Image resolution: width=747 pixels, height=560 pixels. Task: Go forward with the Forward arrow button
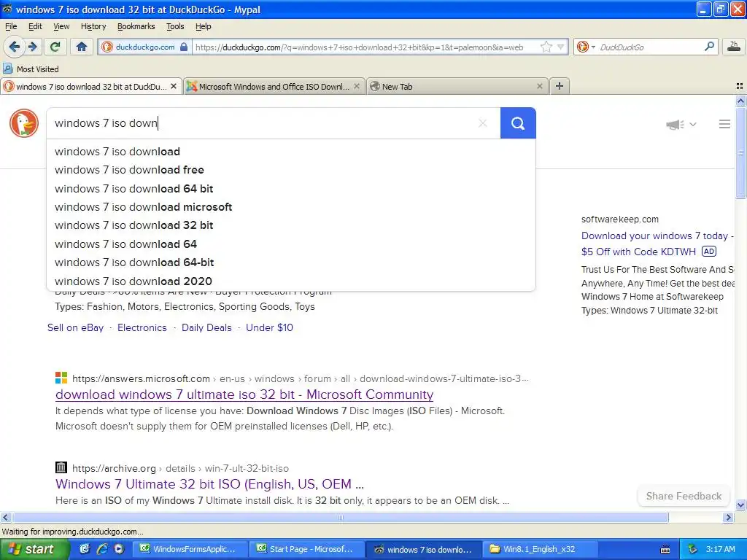click(33, 47)
